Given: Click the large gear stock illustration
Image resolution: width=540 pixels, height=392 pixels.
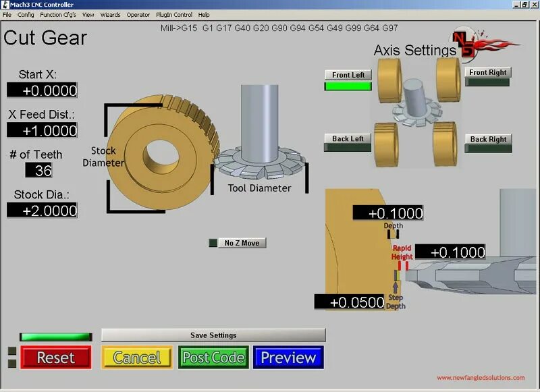Looking at the screenshot, I should click(163, 152).
